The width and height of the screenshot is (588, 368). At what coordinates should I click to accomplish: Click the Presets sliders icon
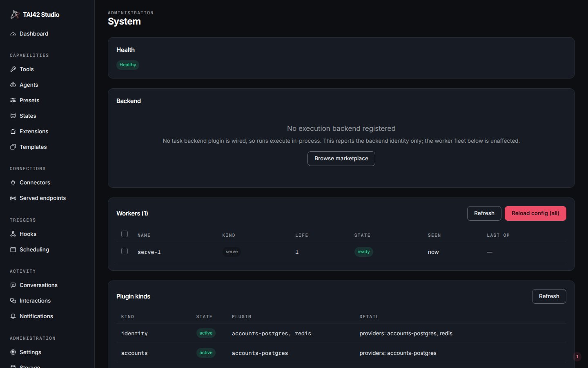[x=13, y=101]
